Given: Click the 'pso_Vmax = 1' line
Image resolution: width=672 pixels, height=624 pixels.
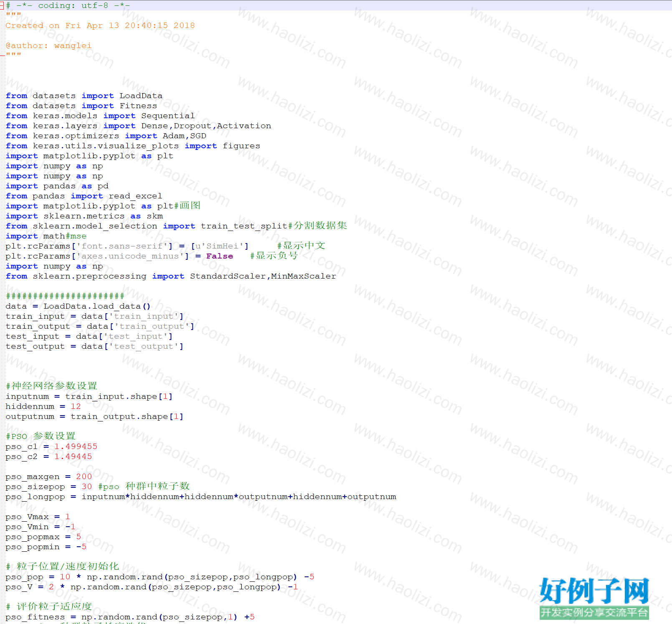Looking at the screenshot, I should pyautogui.click(x=38, y=517).
